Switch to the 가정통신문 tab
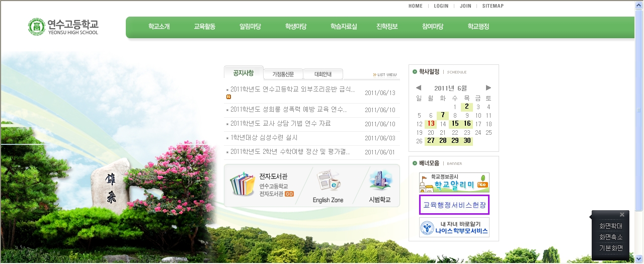Screen dimensions: 644x264 [283, 74]
